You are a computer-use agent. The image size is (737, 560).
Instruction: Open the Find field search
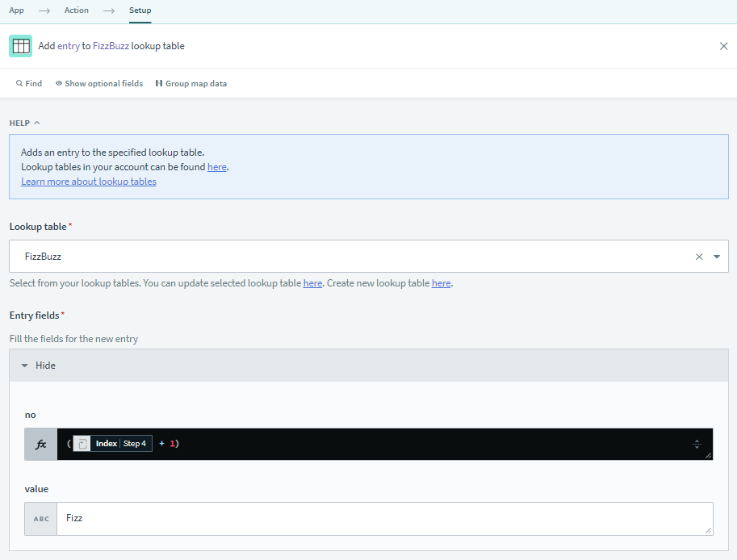29,83
